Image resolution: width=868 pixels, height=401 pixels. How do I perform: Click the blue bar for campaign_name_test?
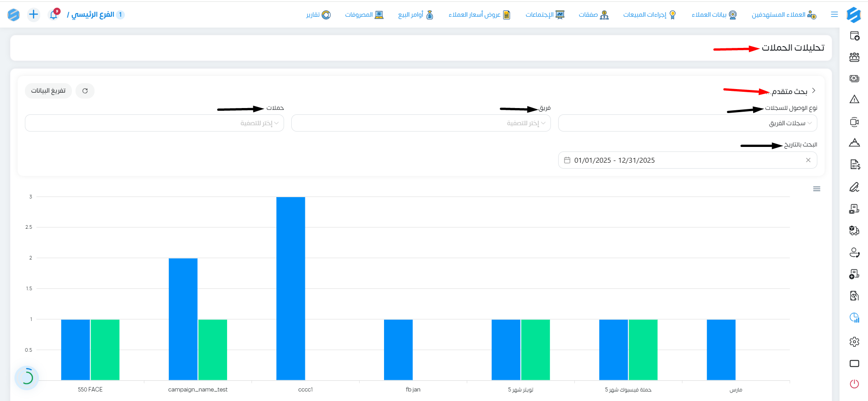(x=183, y=319)
